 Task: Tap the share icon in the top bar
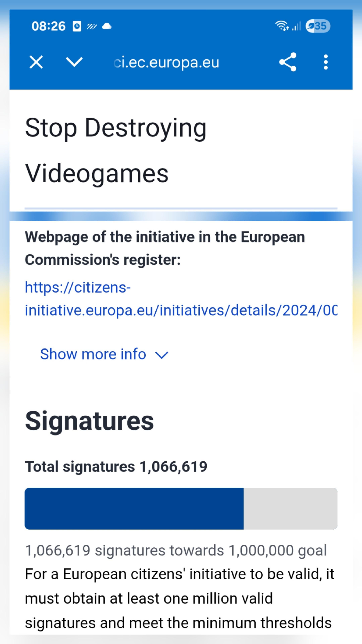(288, 62)
